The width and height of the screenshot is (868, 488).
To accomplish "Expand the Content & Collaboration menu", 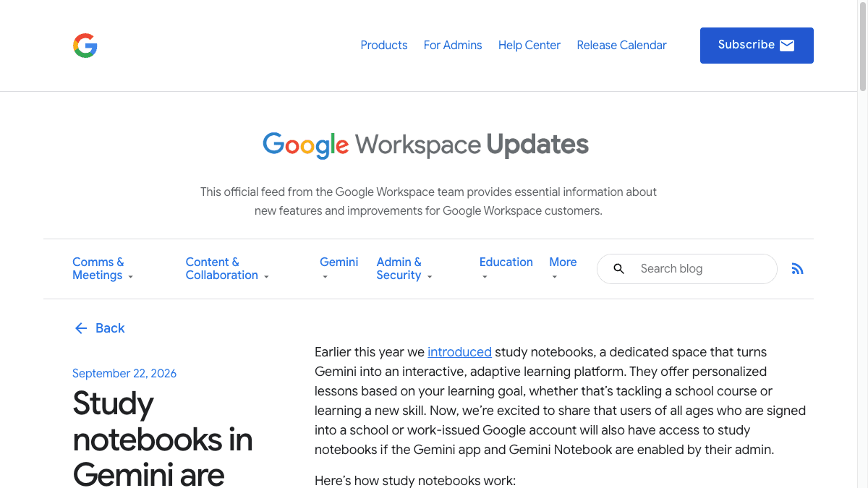I will pos(227,269).
